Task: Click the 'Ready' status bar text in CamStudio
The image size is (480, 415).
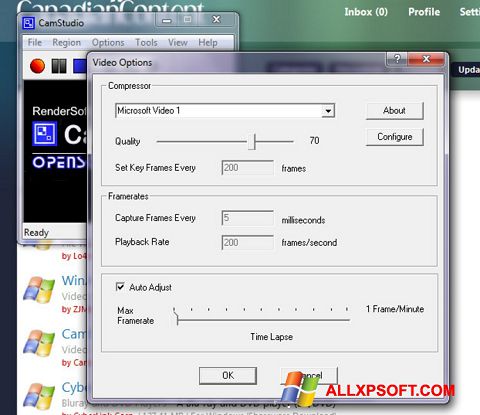Action: pos(36,232)
